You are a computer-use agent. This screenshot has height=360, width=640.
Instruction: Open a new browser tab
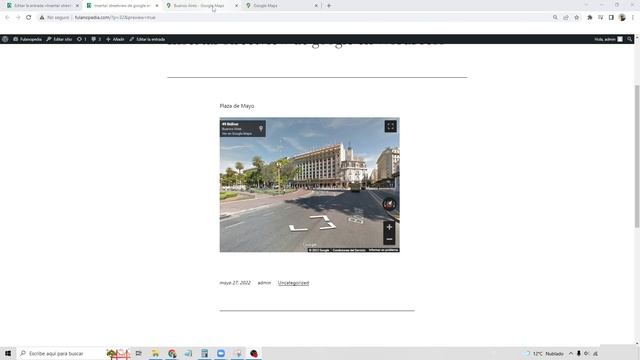point(329,6)
